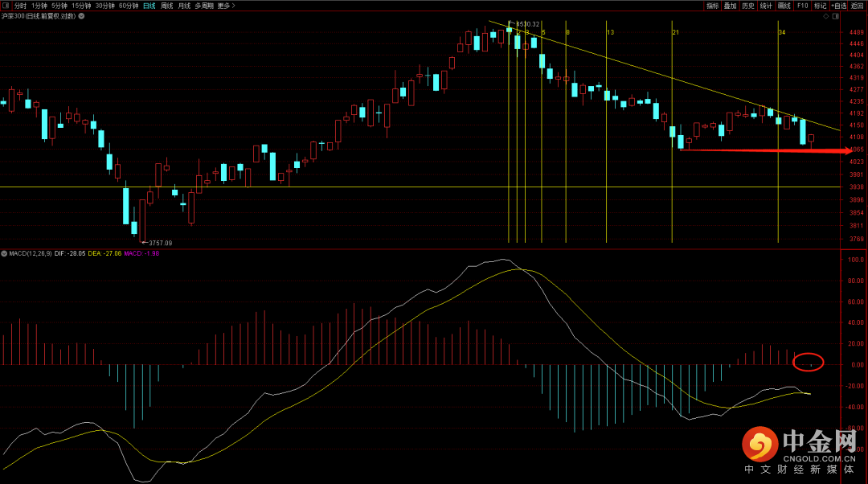868x484 pixels.
Task: Select the 60分钟 period tab
Action: [129, 6]
